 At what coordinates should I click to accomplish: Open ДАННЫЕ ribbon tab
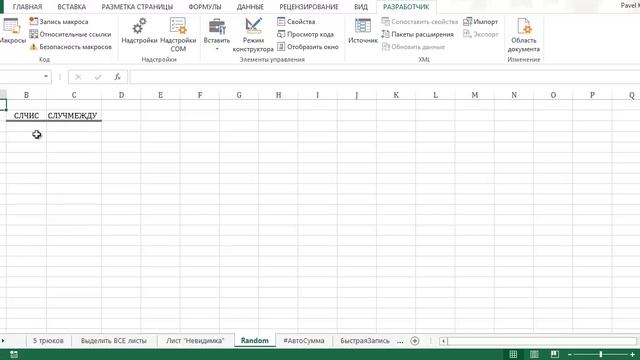(250, 7)
